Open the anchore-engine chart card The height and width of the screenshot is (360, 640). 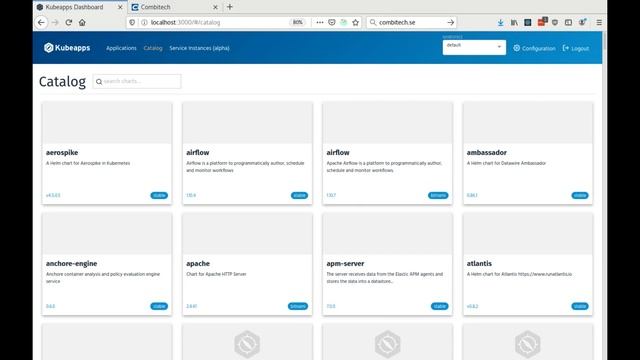click(107, 264)
